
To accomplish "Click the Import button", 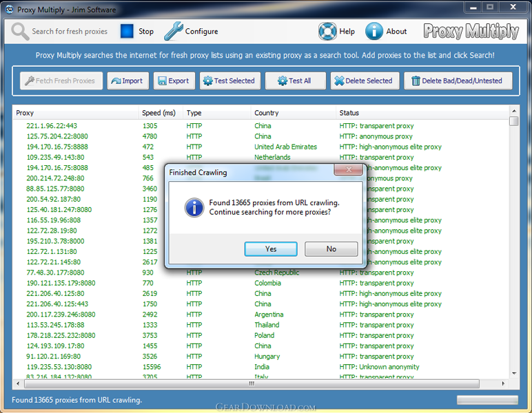I will pyautogui.click(x=128, y=81).
